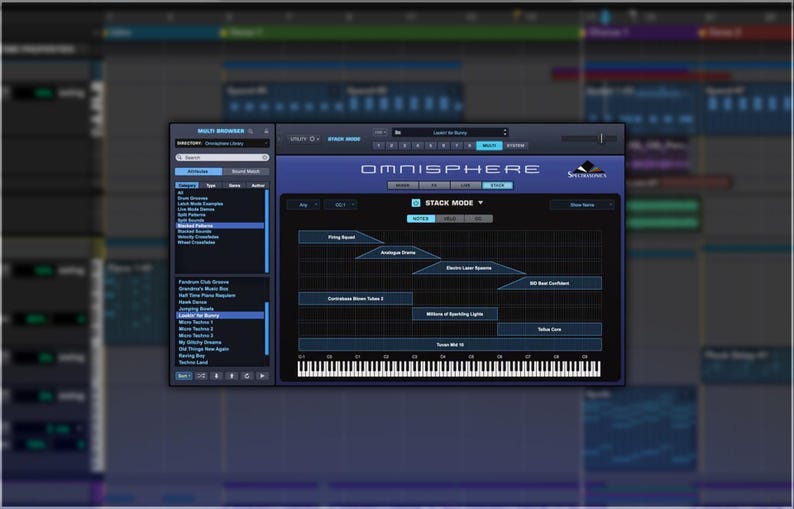Click the SID Beat Confident stack region

point(549,283)
